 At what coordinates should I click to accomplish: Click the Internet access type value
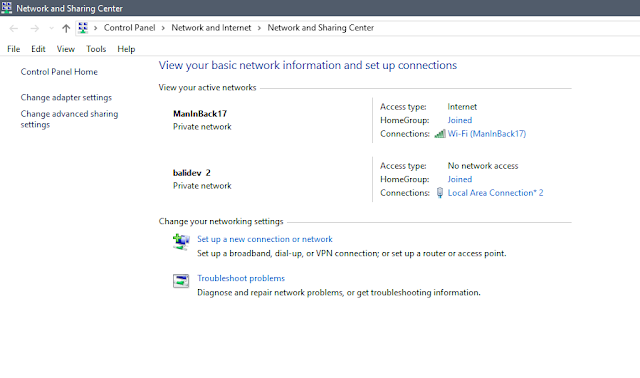point(462,107)
